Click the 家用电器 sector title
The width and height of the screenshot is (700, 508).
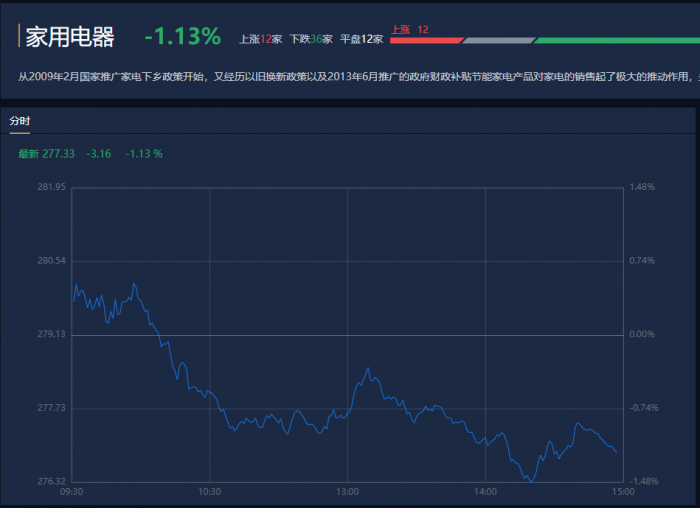click(x=69, y=37)
